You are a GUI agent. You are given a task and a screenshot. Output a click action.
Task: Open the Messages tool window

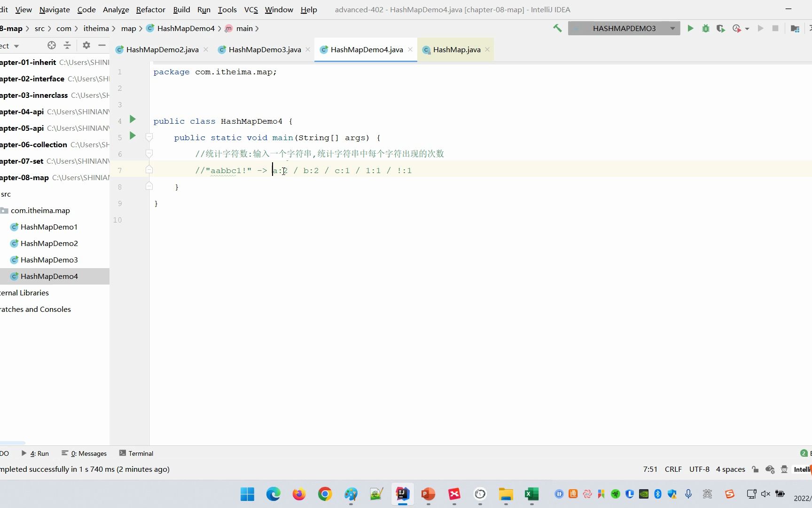[x=84, y=453]
